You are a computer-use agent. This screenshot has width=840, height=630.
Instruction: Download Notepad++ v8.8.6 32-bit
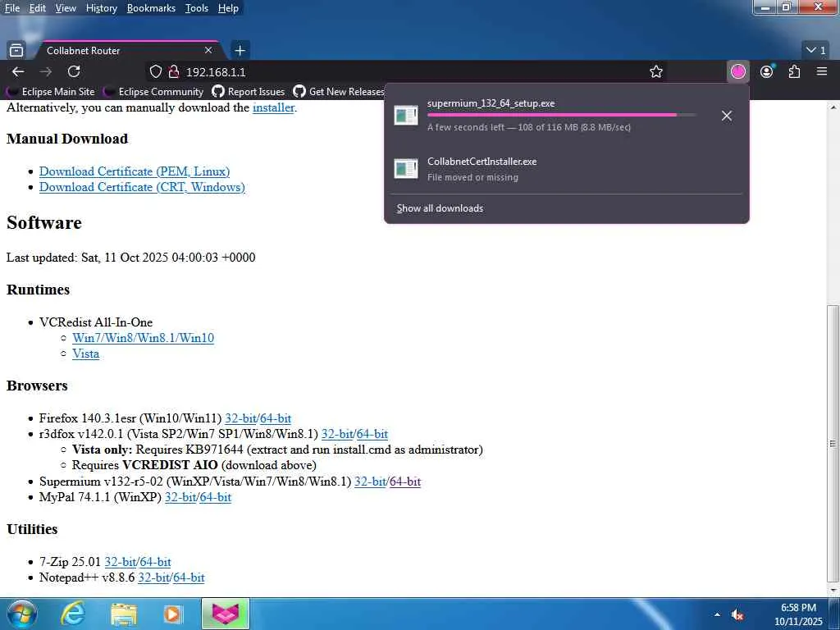click(153, 577)
